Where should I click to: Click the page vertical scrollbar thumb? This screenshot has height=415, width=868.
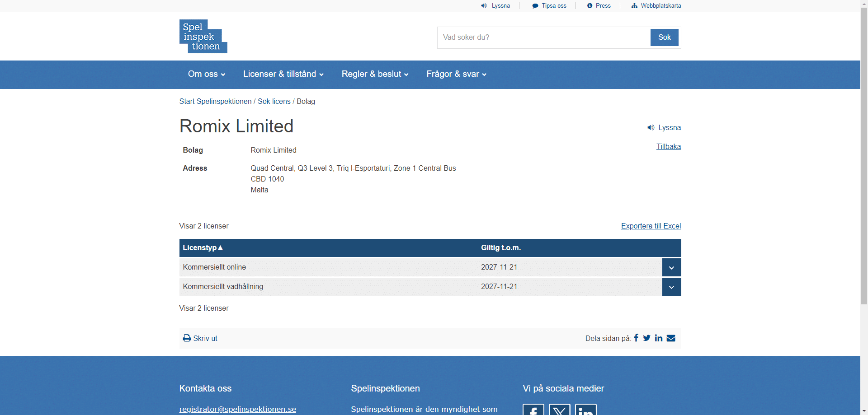(864, 156)
